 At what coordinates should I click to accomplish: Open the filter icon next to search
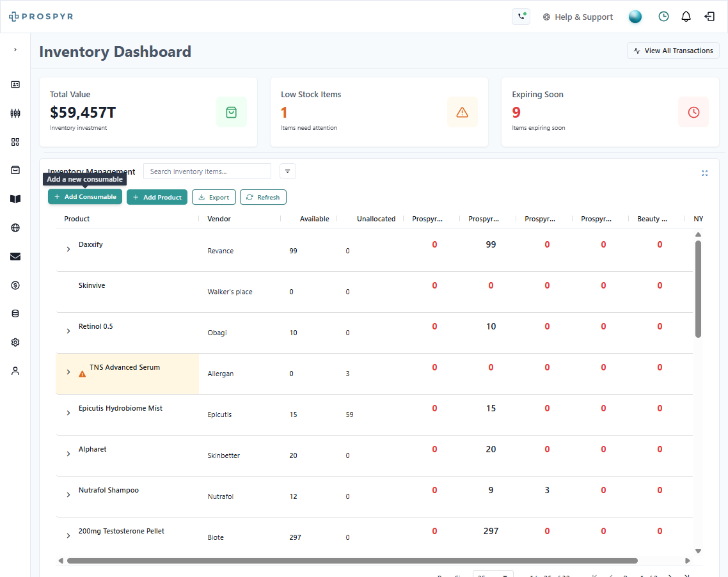click(x=288, y=171)
